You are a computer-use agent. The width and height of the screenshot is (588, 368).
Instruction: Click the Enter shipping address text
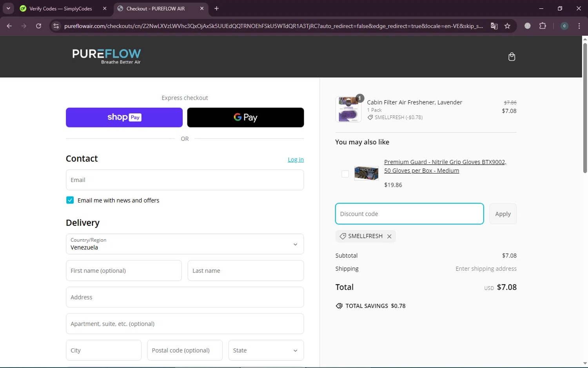486,269
